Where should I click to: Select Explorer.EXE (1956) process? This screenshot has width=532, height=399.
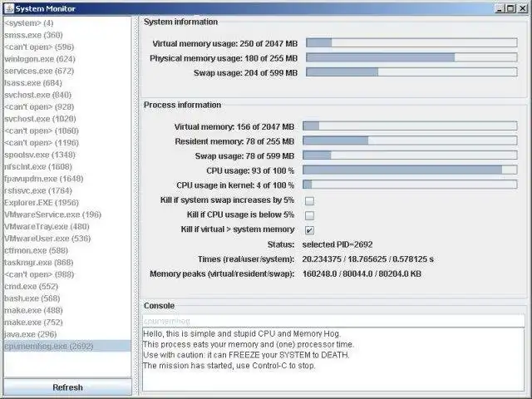[x=67, y=203]
